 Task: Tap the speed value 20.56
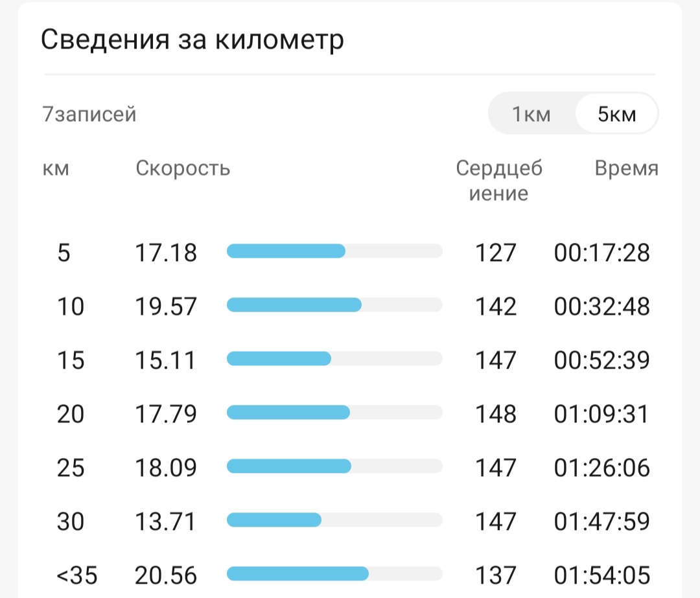(166, 575)
